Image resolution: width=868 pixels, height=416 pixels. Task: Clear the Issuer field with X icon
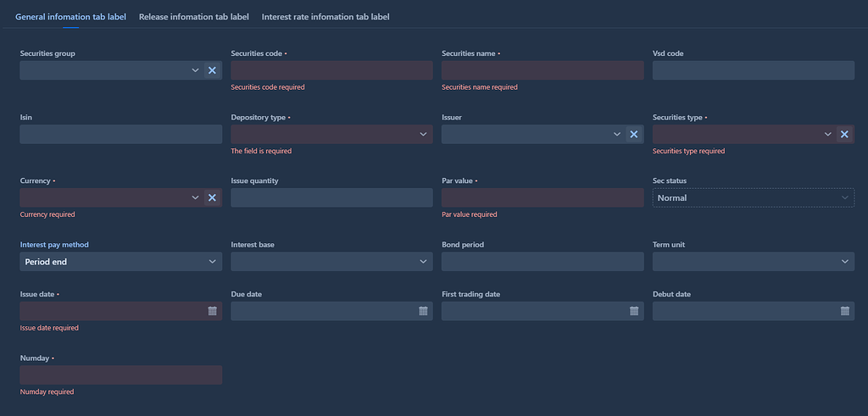[634, 134]
